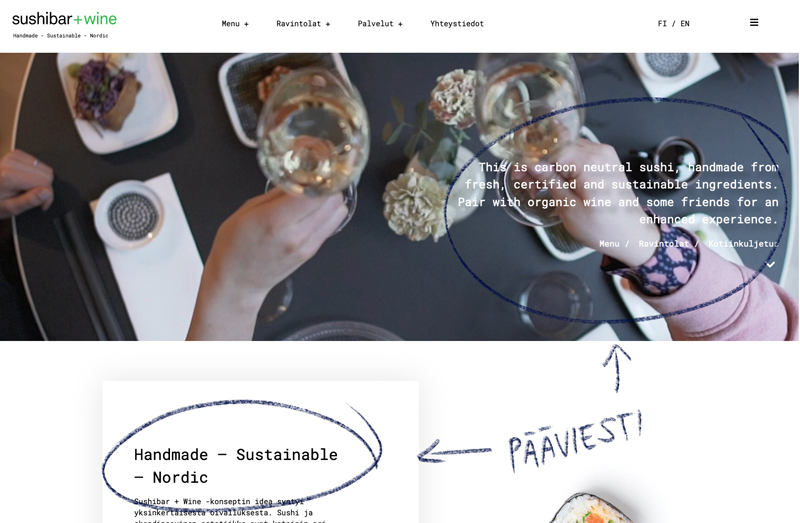The height and width of the screenshot is (523, 800).
Task: Click the hero text about carbon neutral sushi
Action: coord(618,193)
